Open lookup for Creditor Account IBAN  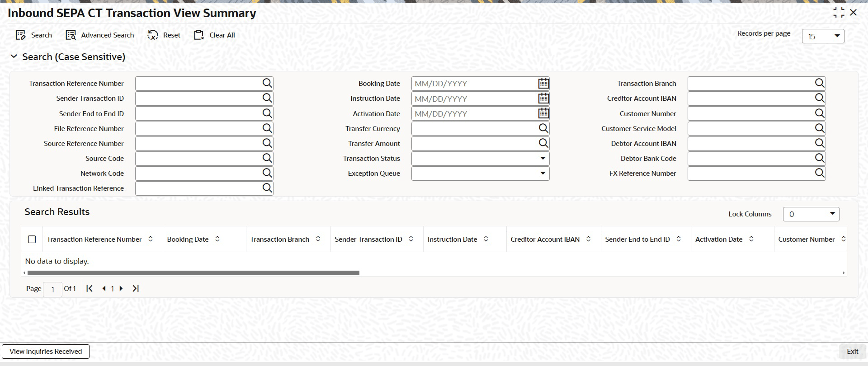tap(820, 98)
